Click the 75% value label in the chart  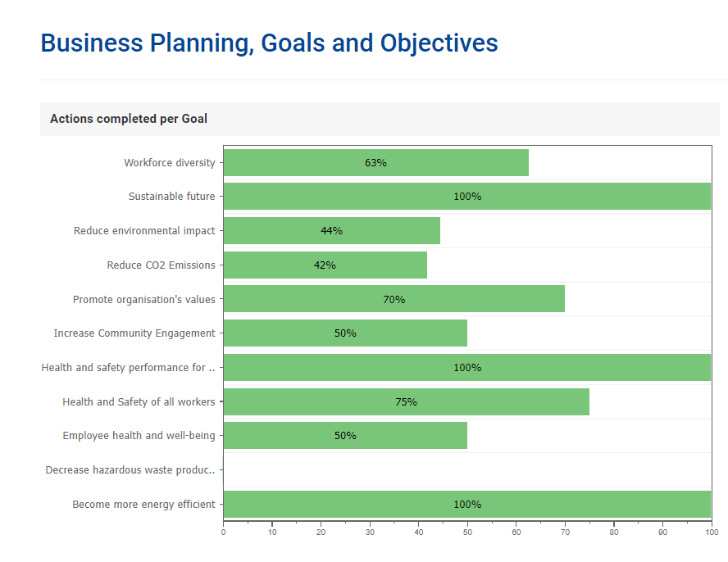pos(406,401)
